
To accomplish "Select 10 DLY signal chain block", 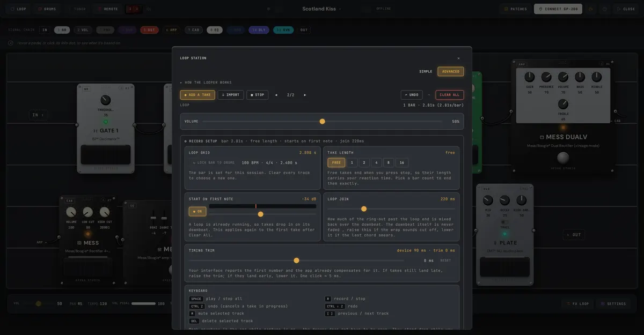I will click(x=259, y=30).
